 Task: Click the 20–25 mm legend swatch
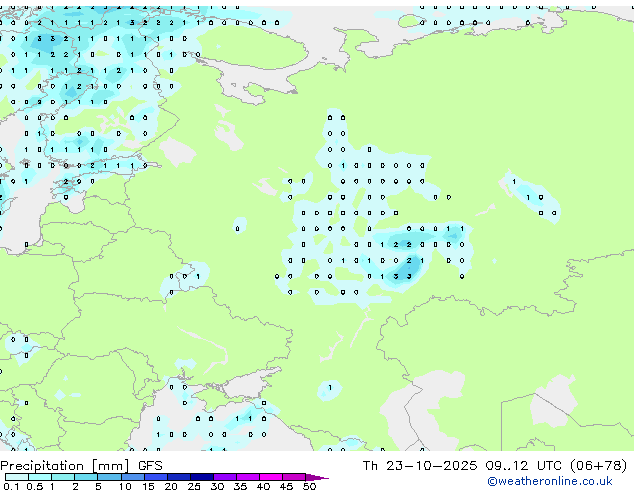[179, 477]
